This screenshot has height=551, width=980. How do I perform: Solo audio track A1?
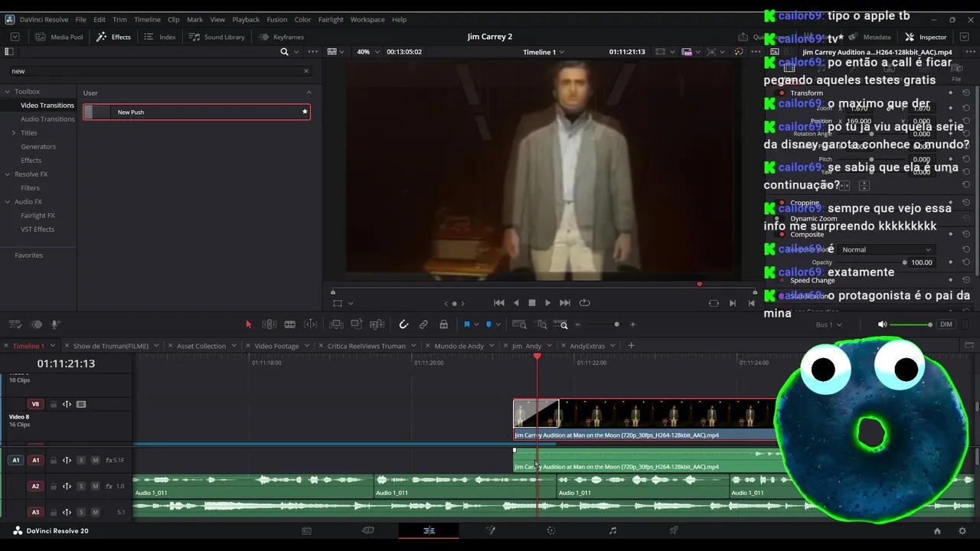(81, 461)
